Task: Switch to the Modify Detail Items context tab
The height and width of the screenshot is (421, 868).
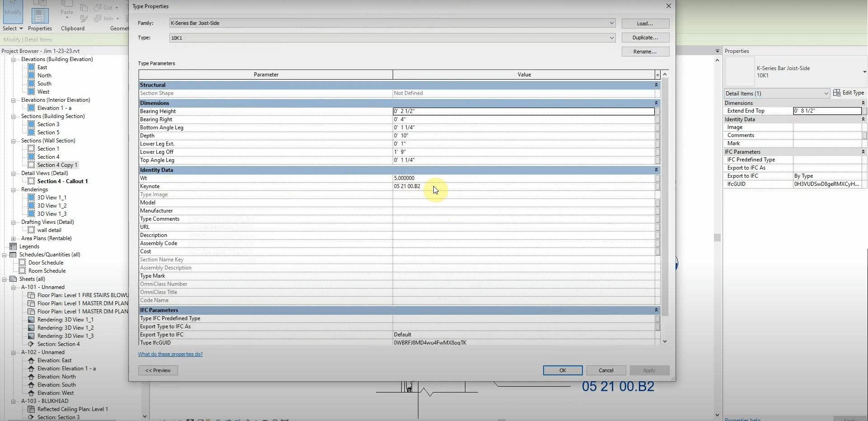Action: point(28,39)
